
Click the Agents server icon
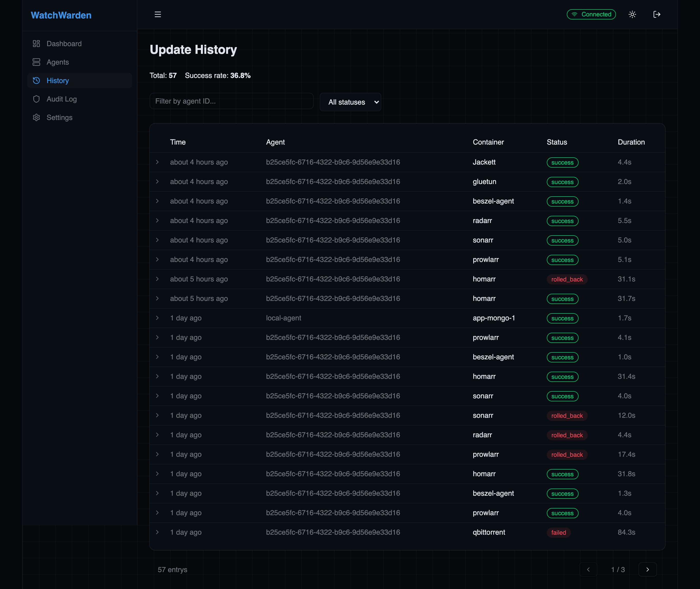pos(36,62)
